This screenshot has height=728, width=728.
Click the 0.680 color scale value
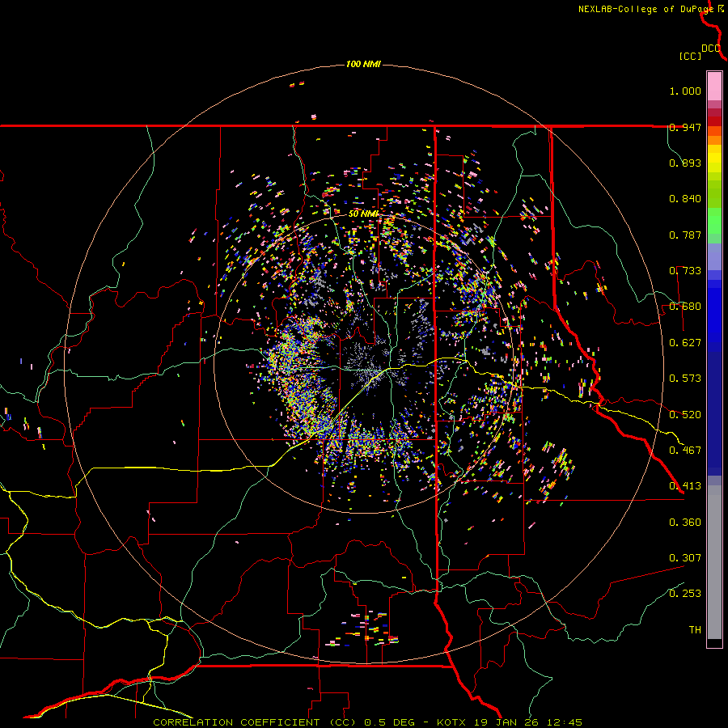pyautogui.click(x=685, y=307)
